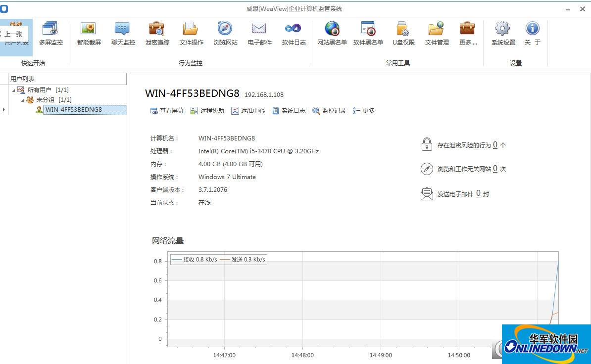View 电子邮件 email monitoring
Image resolution: width=591 pixels, height=364 pixels.
click(x=259, y=34)
